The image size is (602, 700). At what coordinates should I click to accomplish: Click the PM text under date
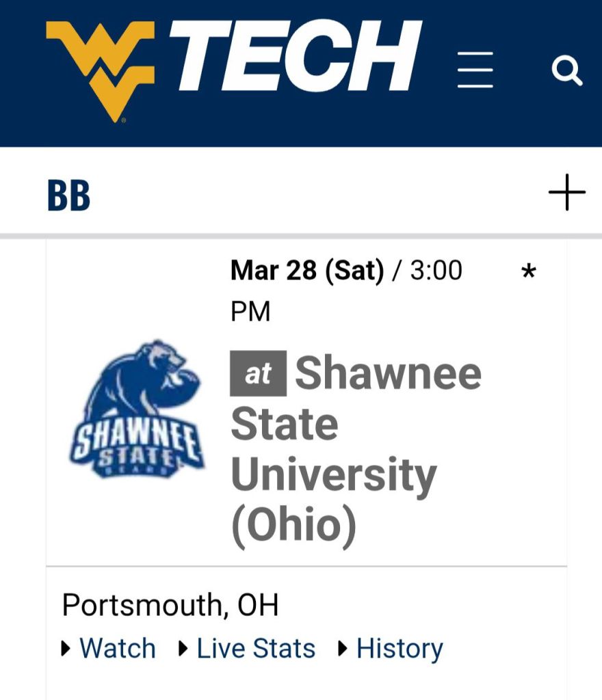point(250,312)
